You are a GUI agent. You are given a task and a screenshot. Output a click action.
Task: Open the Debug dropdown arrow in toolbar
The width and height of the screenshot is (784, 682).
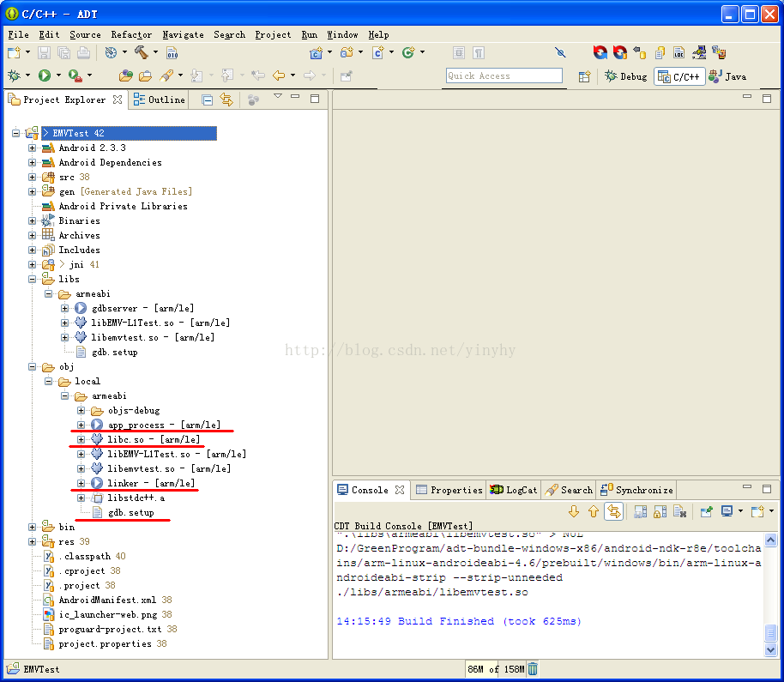[x=28, y=75]
